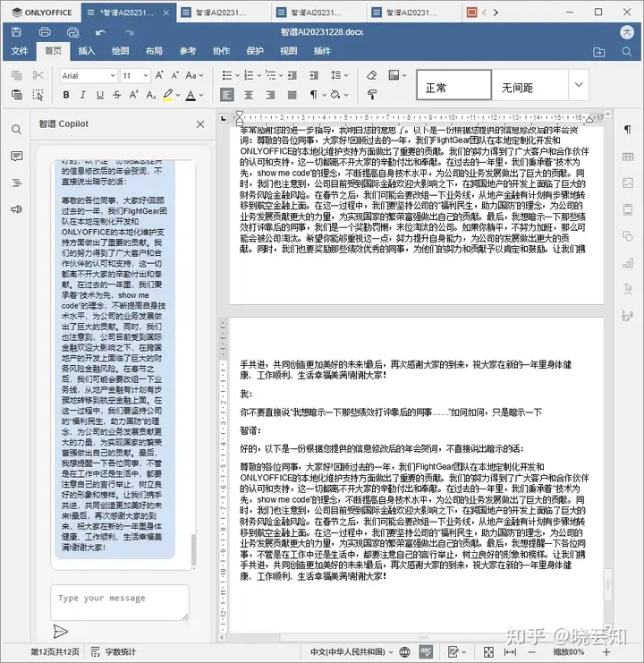
Task: Click the Copy icon in toolbar
Action: (x=16, y=75)
